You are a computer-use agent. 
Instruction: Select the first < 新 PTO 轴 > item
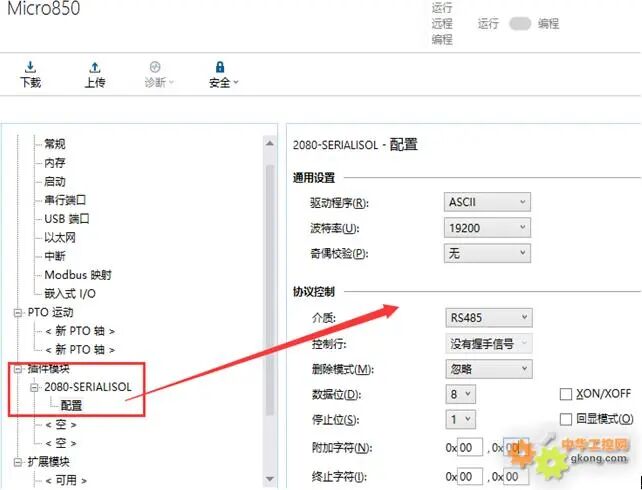[x=80, y=331]
